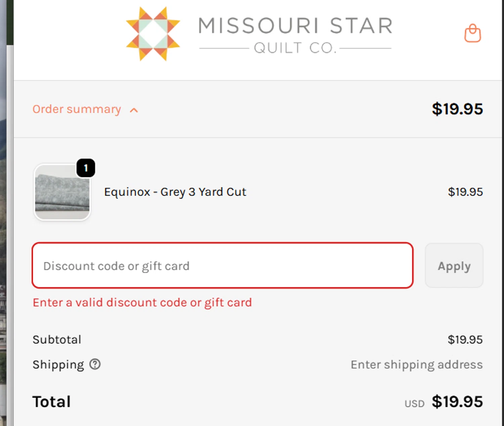
Task: Click the Enter shipping address text
Action: point(417,365)
